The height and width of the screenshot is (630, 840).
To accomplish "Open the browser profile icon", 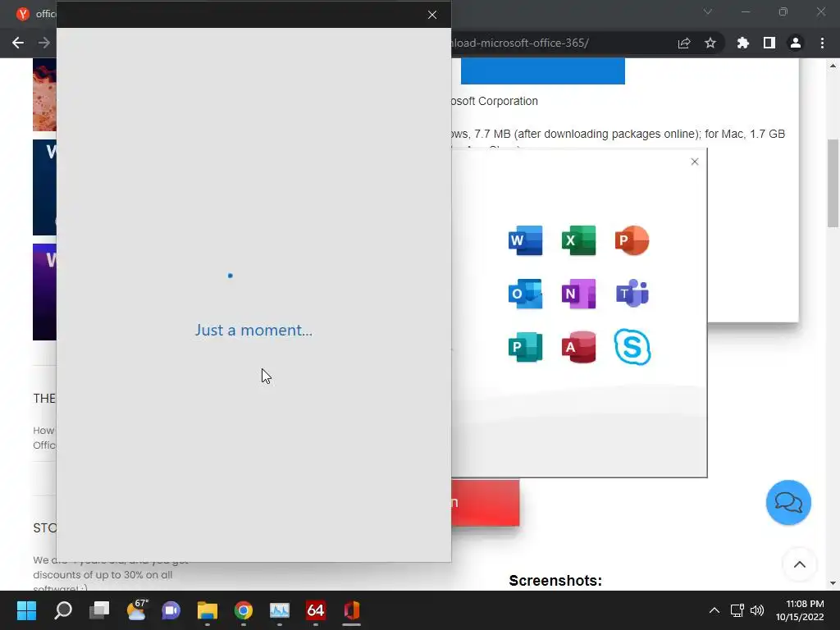I will point(796,43).
